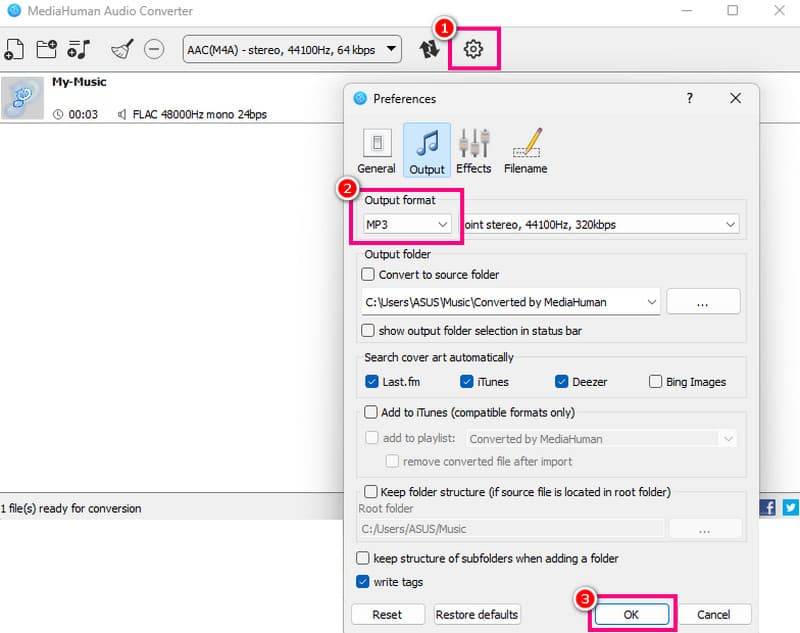Switch to the Filename preferences tab
This screenshot has width=800, height=633.
526,151
